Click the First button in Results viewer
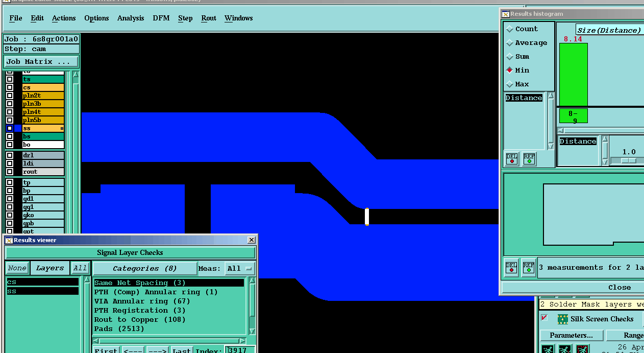Viewport: 644px width, 353px height. [x=106, y=350]
